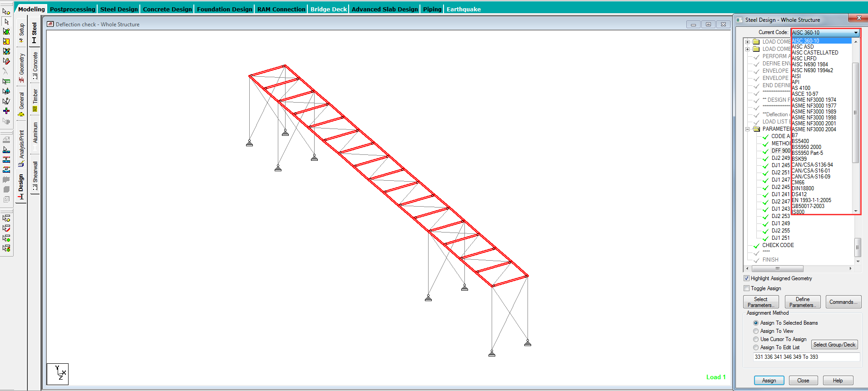
Task: Activate the plain arrow Beams Cursor tool
Action: pos(6,21)
